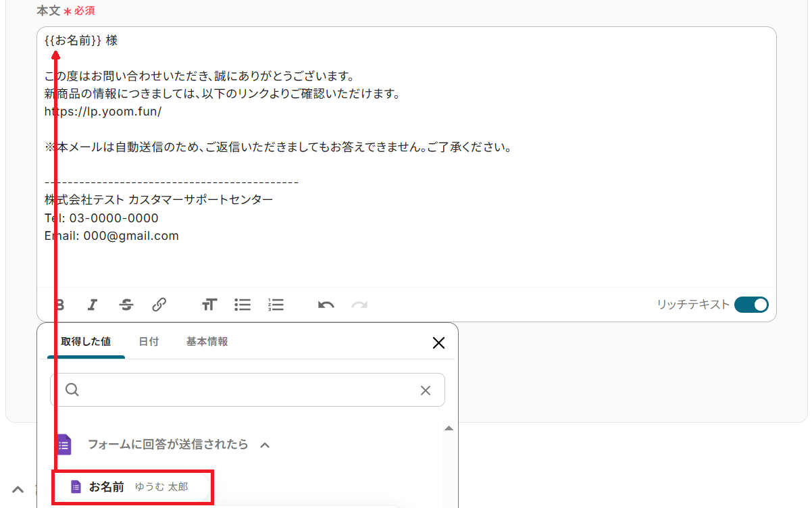Apply strikethrough formatting
This screenshot has height=508, width=812.
[x=126, y=305]
